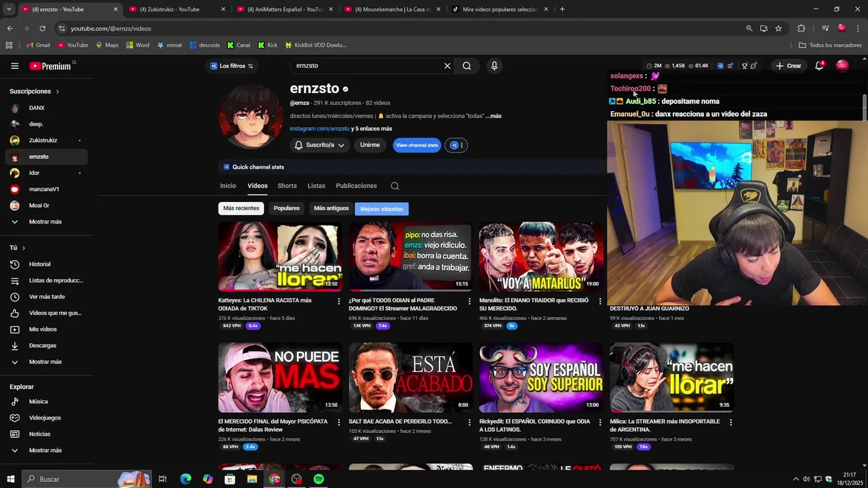Run search with the magnifier button
The width and height of the screenshot is (868, 488).
pyautogui.click(x=467, y=66)
